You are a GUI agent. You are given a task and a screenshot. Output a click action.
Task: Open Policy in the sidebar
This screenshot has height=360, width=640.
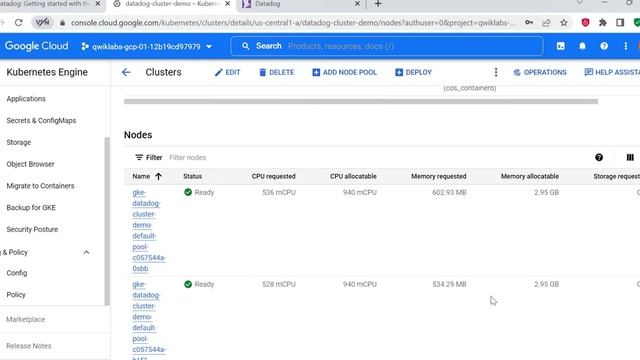[16, 295]
